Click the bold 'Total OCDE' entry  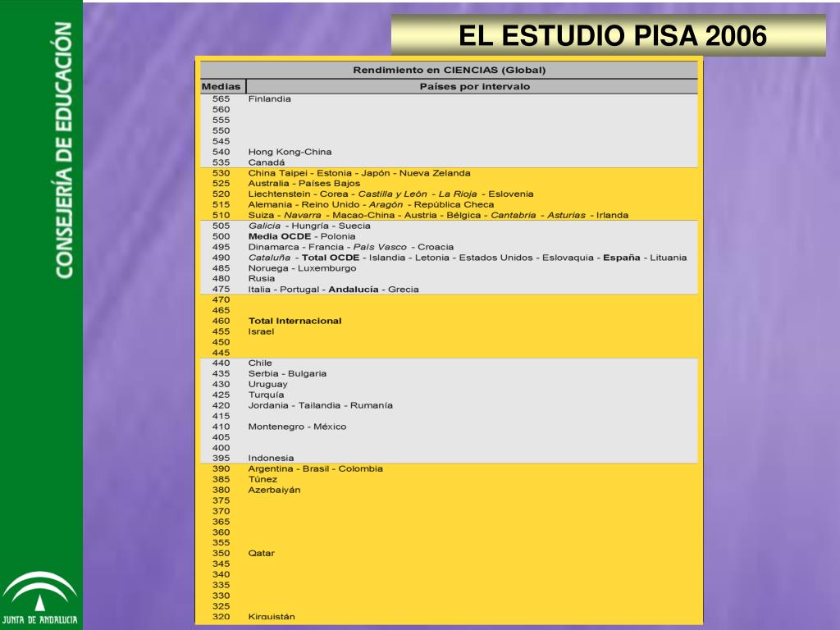coord(331,258)
